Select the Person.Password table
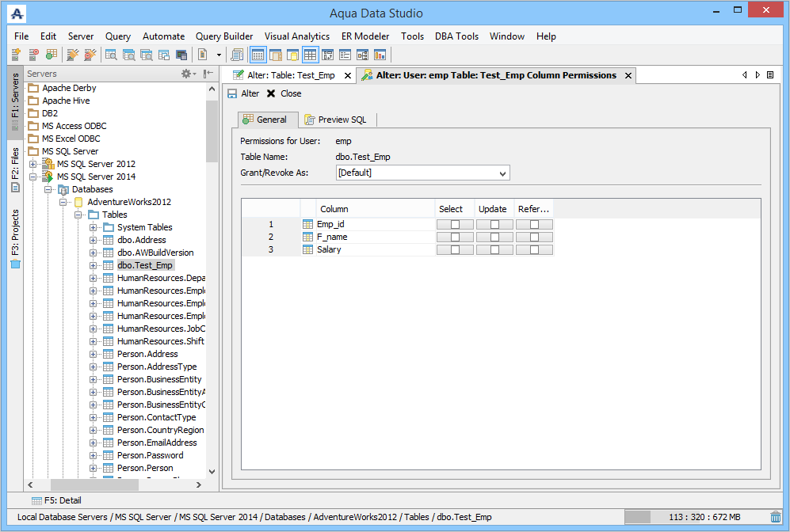The width and height of the screenshot is (790, 532). (150, 455)
